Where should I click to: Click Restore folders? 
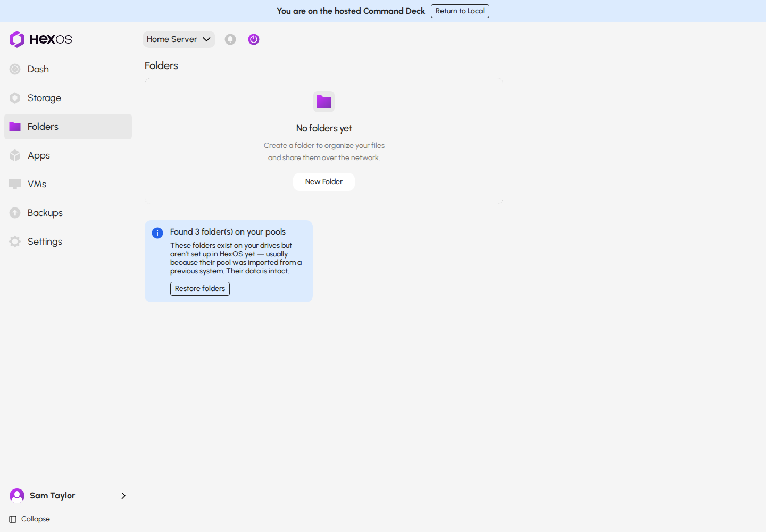[200, 289]
